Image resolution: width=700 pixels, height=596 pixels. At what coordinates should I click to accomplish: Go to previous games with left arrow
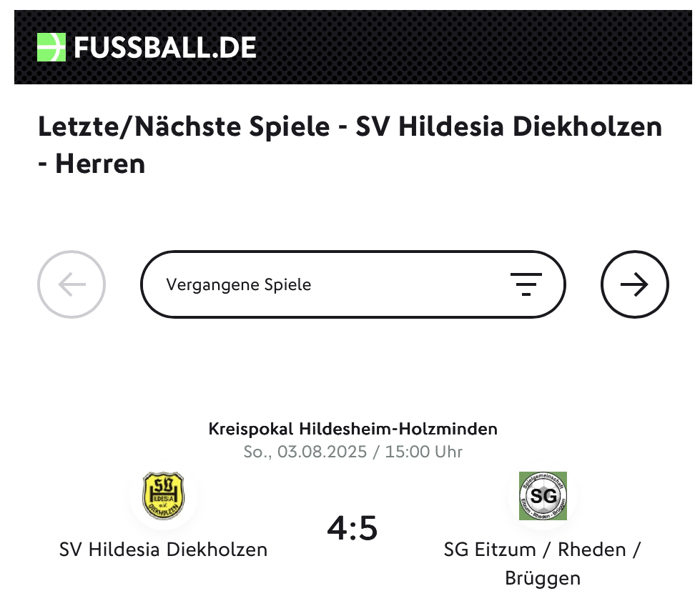pos(72,284)
